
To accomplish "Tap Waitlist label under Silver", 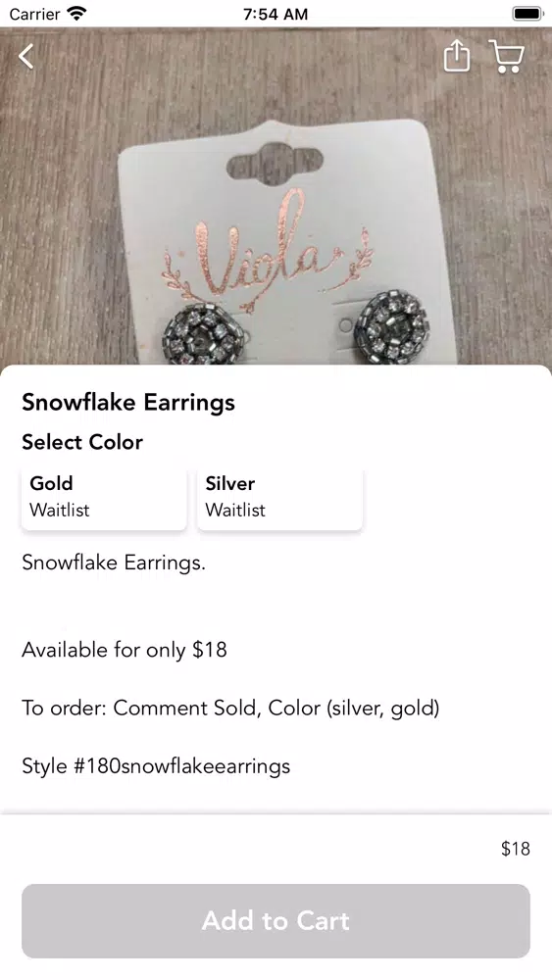I will pos(235,510).
